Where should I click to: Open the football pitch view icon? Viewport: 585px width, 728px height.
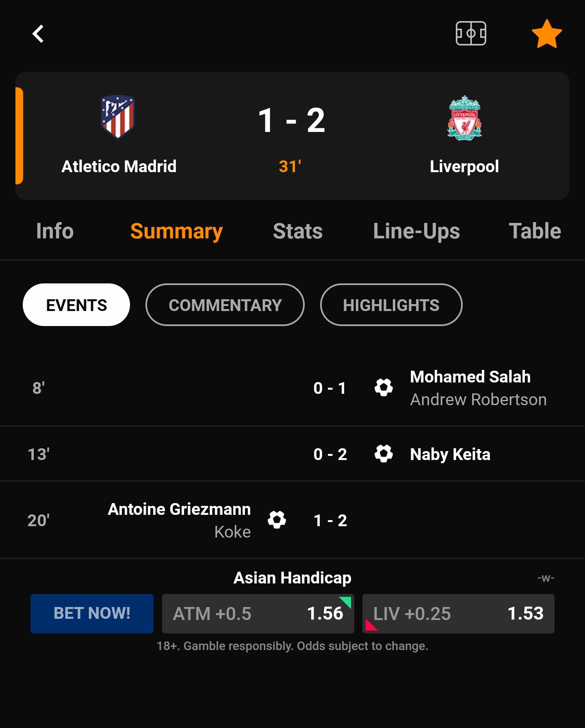point(471,33)
